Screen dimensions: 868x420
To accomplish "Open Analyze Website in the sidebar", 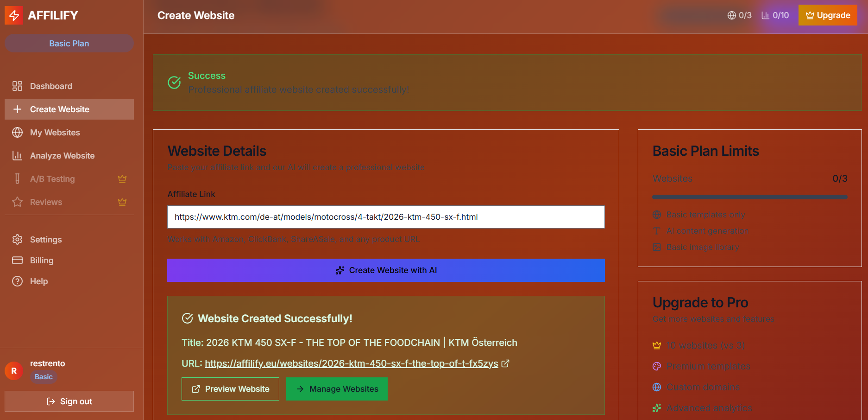I will 62,156.
